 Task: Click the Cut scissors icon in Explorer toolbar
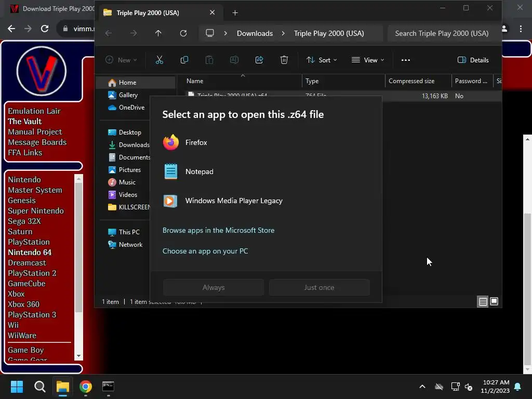click(159, 60)
